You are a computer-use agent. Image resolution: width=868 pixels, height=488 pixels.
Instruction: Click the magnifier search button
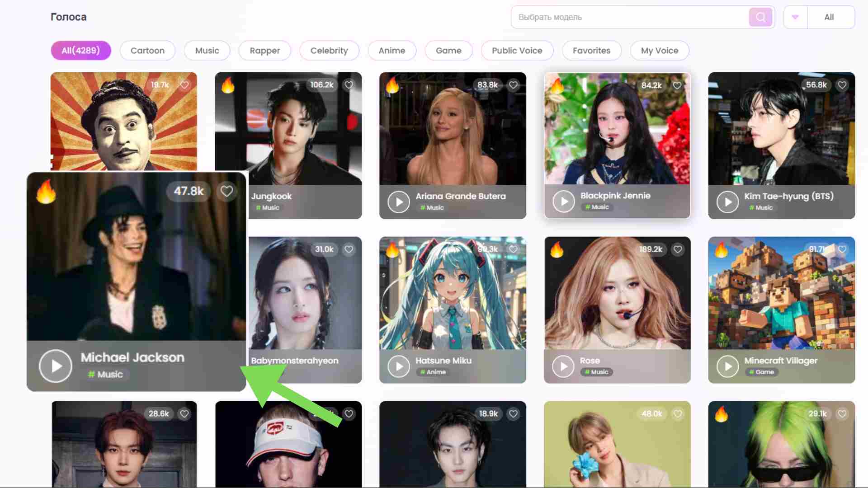[760, 17]
